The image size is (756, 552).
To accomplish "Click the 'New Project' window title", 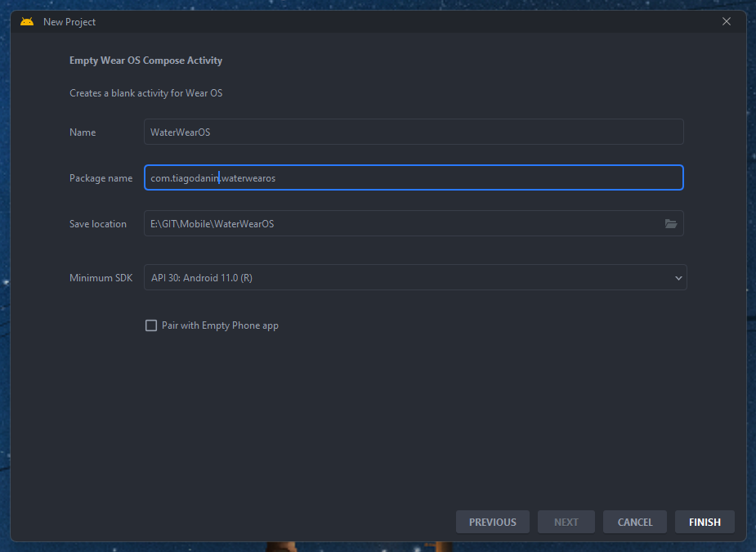I will click(69, 22).
